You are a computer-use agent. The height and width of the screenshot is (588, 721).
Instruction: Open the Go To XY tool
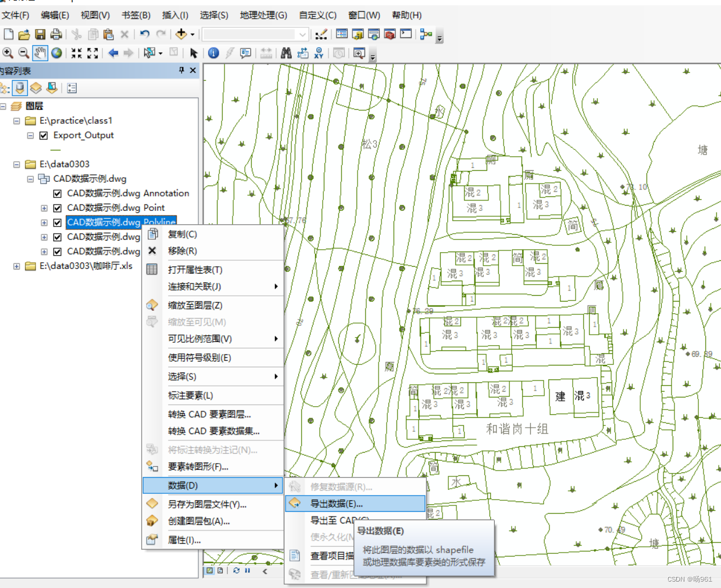tap(317, 53)
